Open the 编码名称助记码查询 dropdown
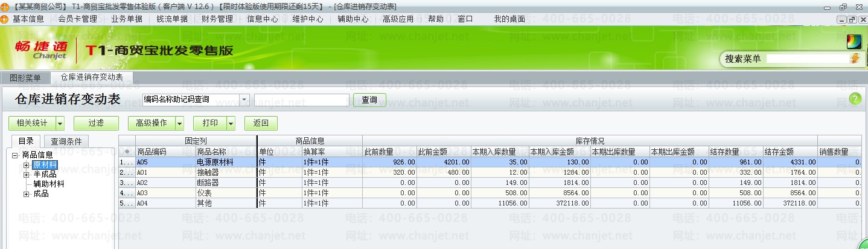The width and height of the screenshot is (868, 249). point(244,100)
